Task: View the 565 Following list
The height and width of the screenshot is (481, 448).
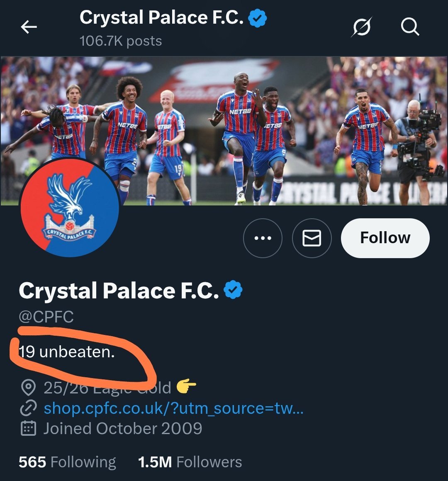Action: coord(67,462)
